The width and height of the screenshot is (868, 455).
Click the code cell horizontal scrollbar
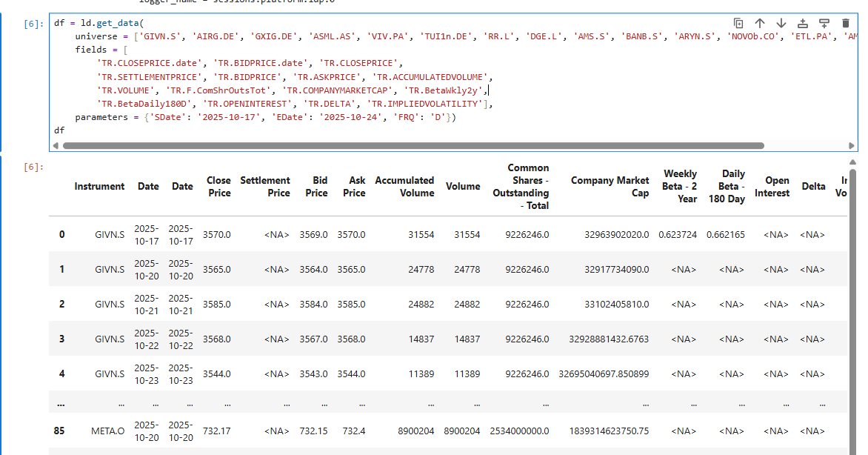coord(413,146)
